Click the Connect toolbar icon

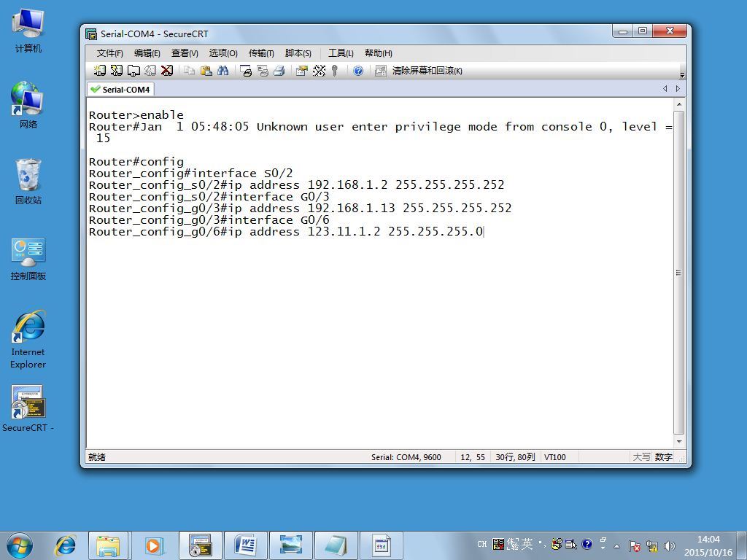(x=99, y=71)
